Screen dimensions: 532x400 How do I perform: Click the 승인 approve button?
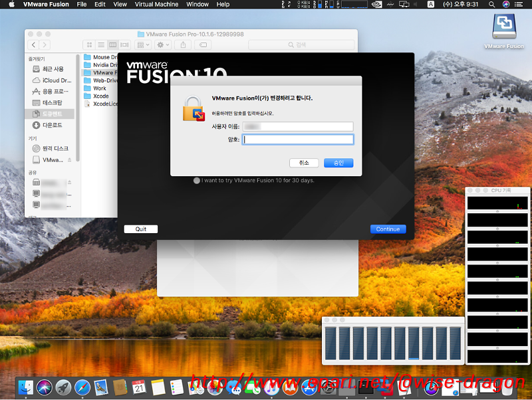[338, 163]
